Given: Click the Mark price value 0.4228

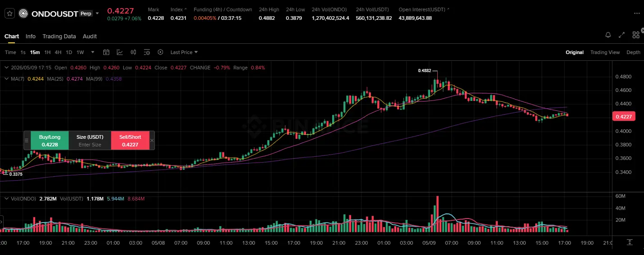Looking at the screenshot, I should pos(156,18).
